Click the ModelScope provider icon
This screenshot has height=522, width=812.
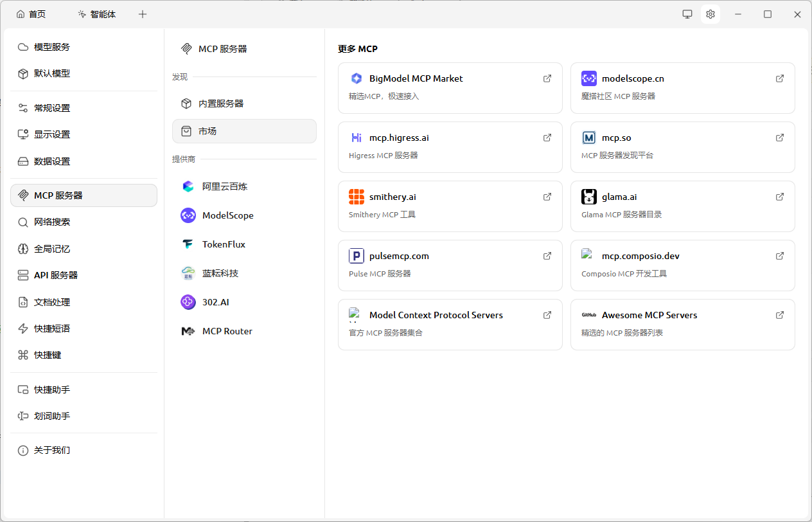tap(188, 215)
